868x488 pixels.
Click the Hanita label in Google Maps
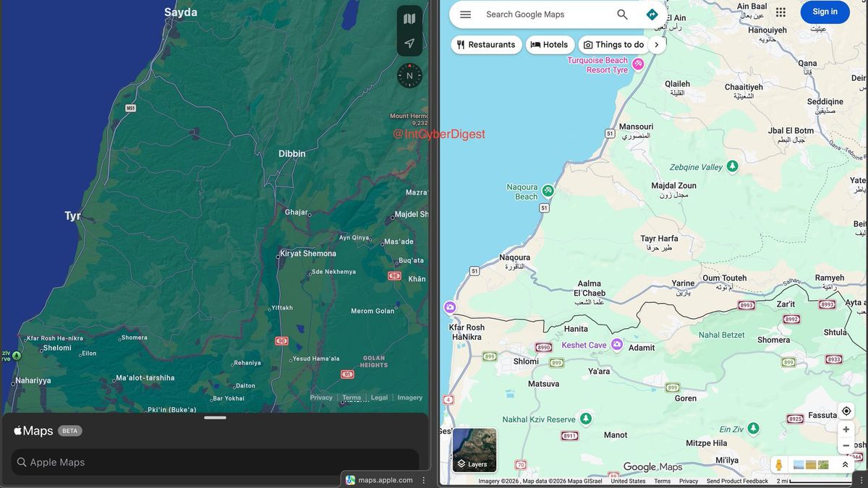576,329
